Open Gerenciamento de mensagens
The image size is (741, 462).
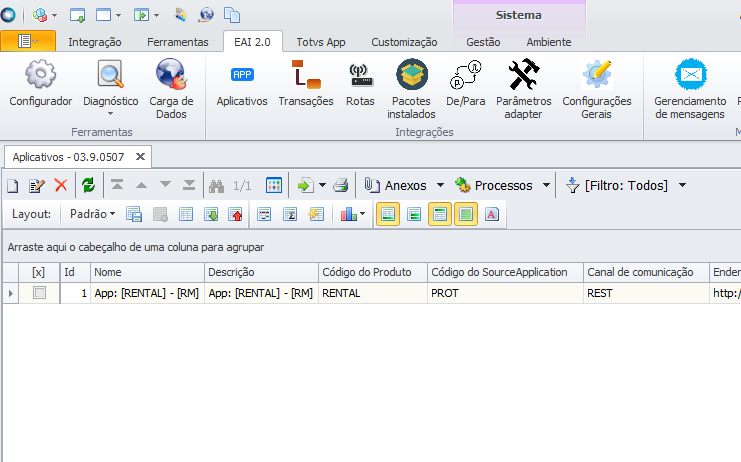690,88
